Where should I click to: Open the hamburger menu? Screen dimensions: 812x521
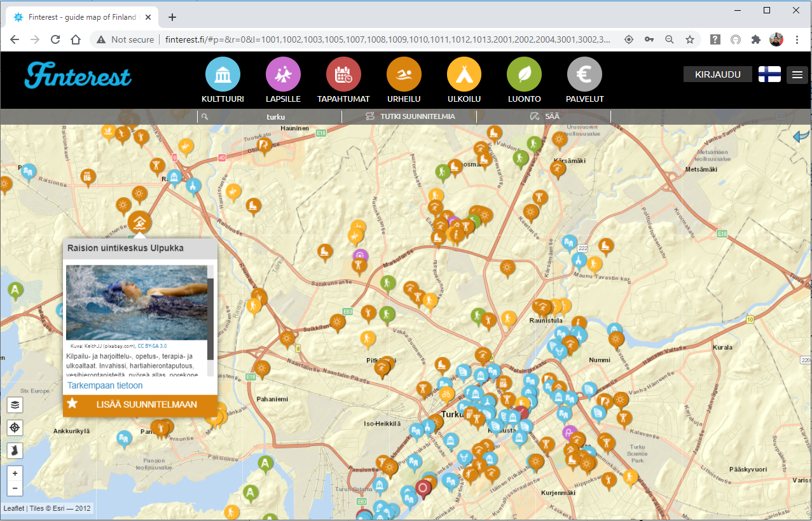pos(797,74)
